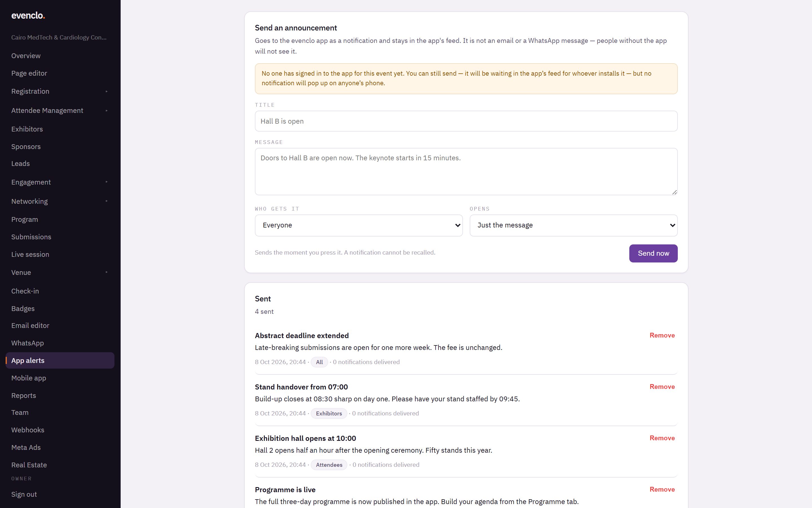This screenshot has width=812, height=508.
Task: Remove the Exhibition hall opens at 10:00 announcement
Action: pyautogui.click(x=662, y=438)
